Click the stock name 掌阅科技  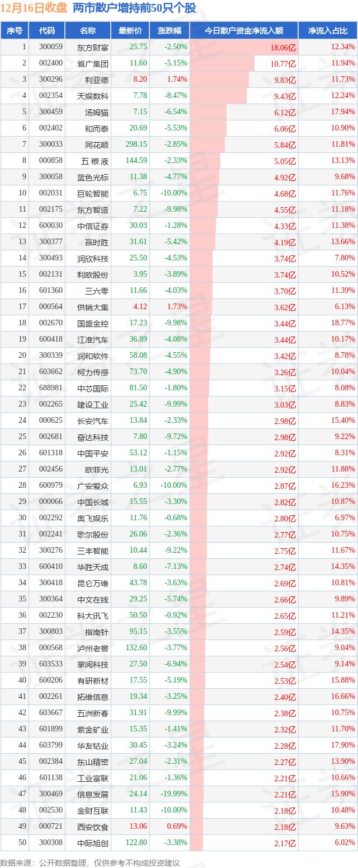coord(93,664)
